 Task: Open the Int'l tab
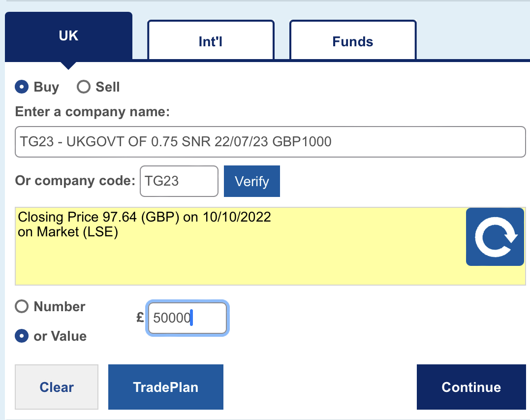(211, 40)
